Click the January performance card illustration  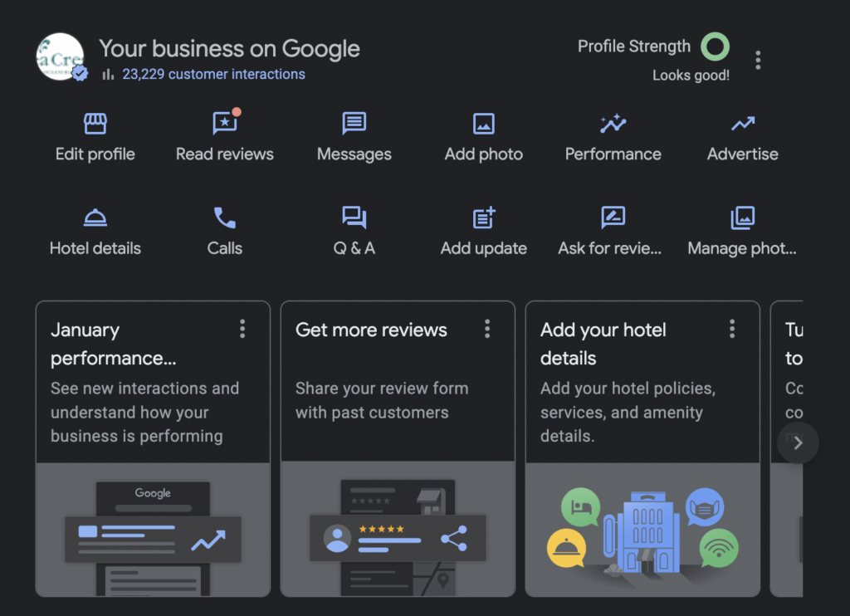point(153,529)
